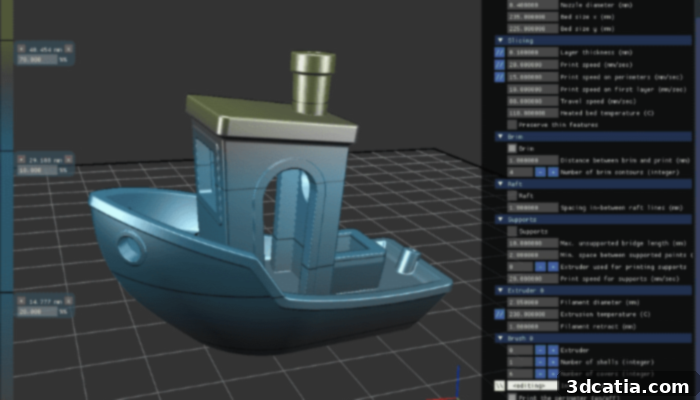
Task: Click the Filament retract value field
Action: pos(533,326)
